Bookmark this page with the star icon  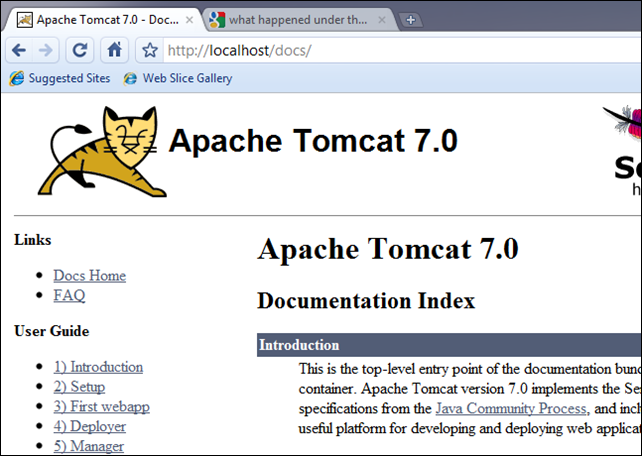click(150, 50)
